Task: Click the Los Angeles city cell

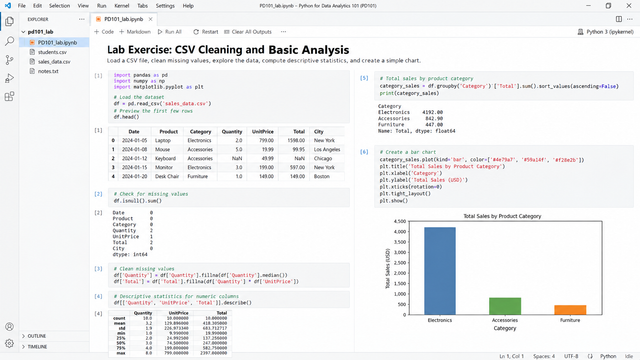Action: point(327,149)
